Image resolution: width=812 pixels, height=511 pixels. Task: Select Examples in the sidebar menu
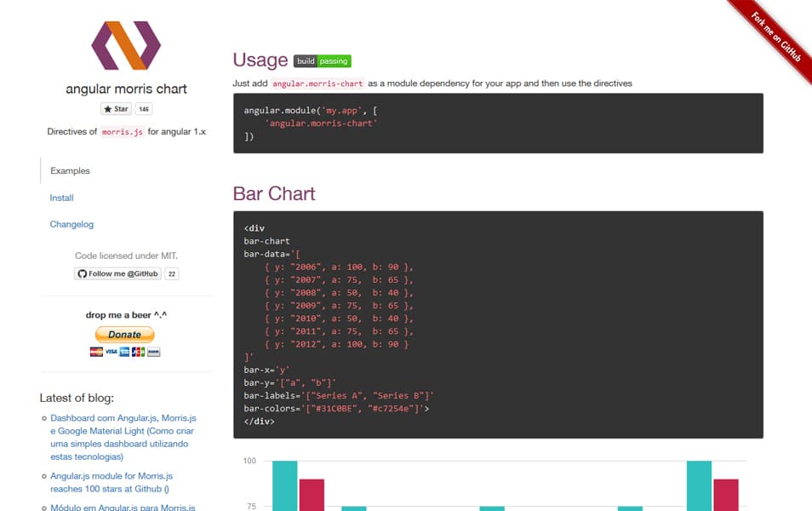coord(70,170)
